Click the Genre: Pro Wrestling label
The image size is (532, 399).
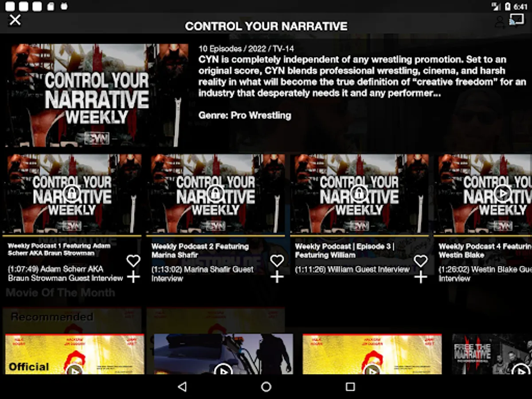(x=245, y=115)
